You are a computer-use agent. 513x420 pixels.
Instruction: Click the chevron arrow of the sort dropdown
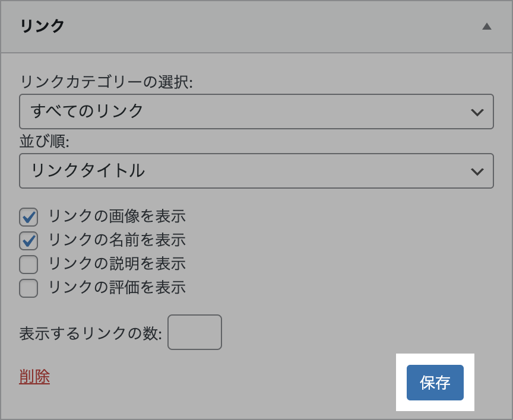[476, 171]
